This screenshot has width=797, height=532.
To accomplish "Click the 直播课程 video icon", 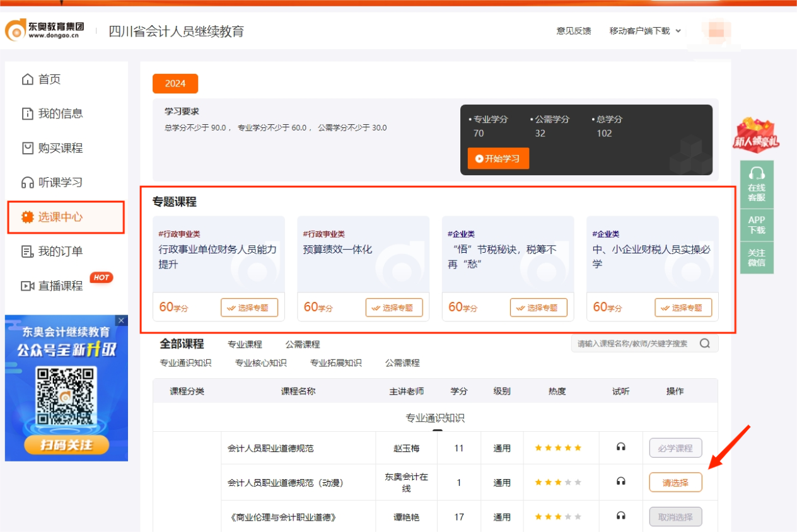I will [x=27, y=285].
